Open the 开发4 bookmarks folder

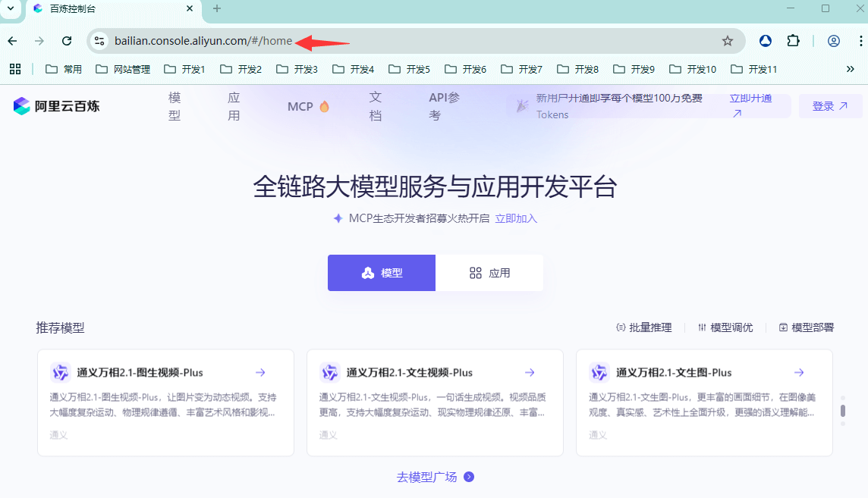tap(353, 69)
